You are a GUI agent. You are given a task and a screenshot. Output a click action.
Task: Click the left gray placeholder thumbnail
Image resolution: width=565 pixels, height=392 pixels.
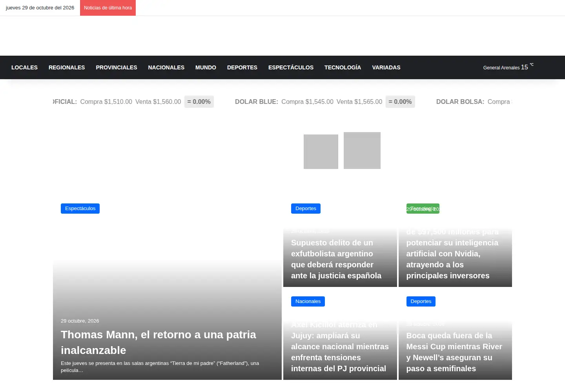click(x=321, y=152)
